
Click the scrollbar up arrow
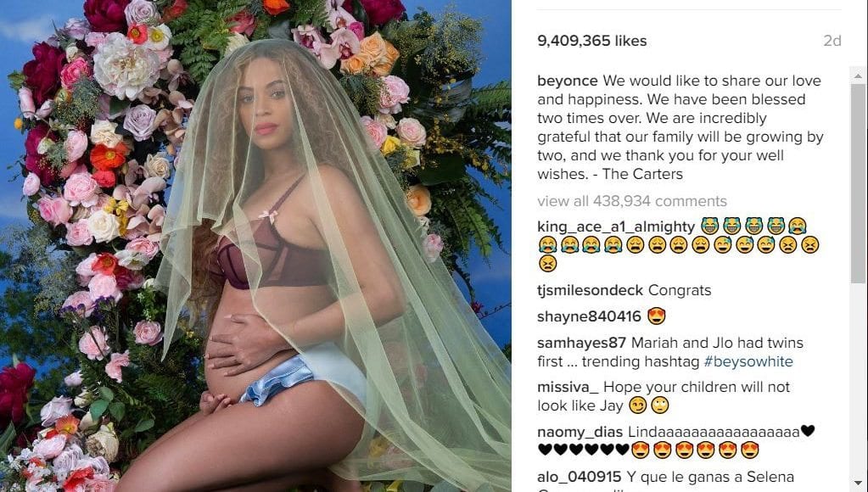858,75
